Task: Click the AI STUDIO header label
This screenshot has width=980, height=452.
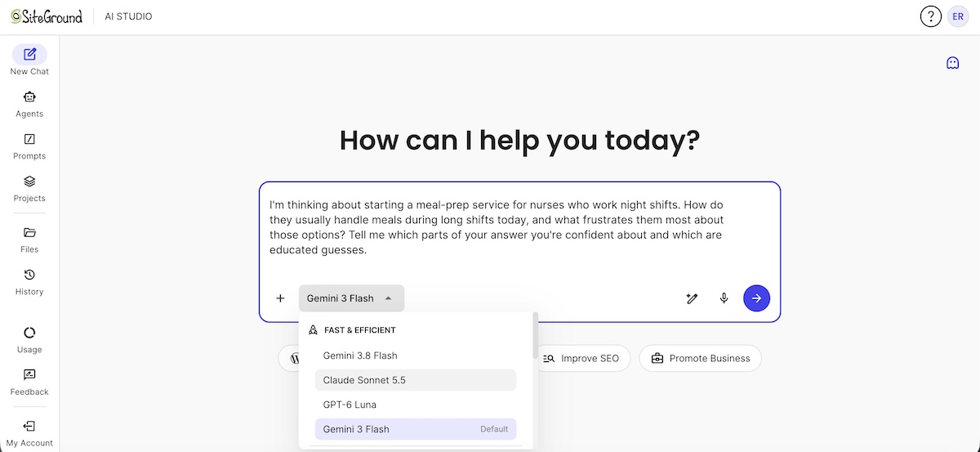Action: [128, 16]
